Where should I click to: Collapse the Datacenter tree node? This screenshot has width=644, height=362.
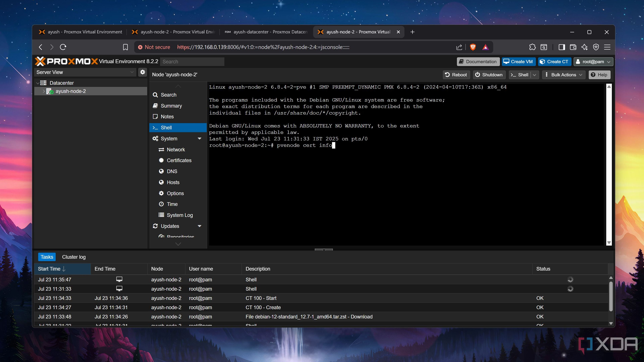click(38, 83)
